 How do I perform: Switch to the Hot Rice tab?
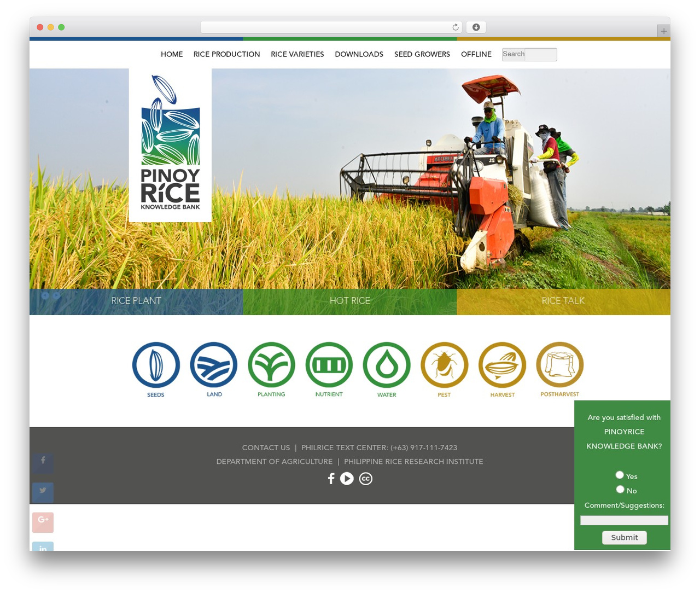point(350,301)
